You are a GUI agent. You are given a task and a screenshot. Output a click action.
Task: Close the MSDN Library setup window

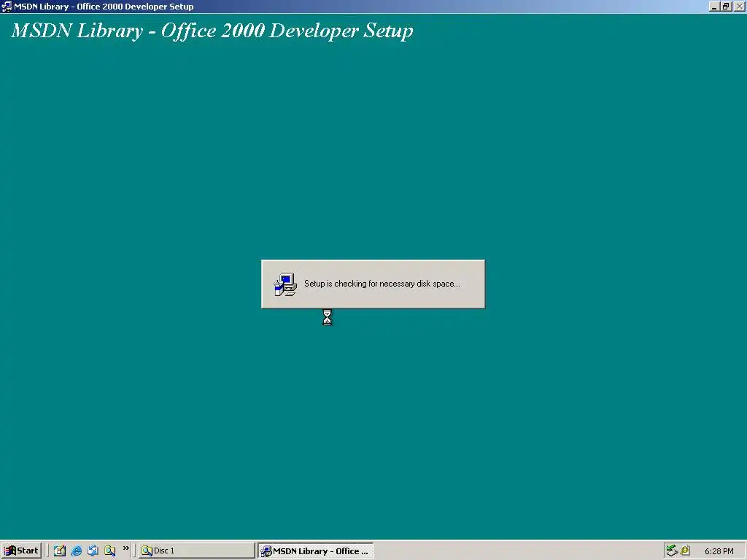coord(738,7)
